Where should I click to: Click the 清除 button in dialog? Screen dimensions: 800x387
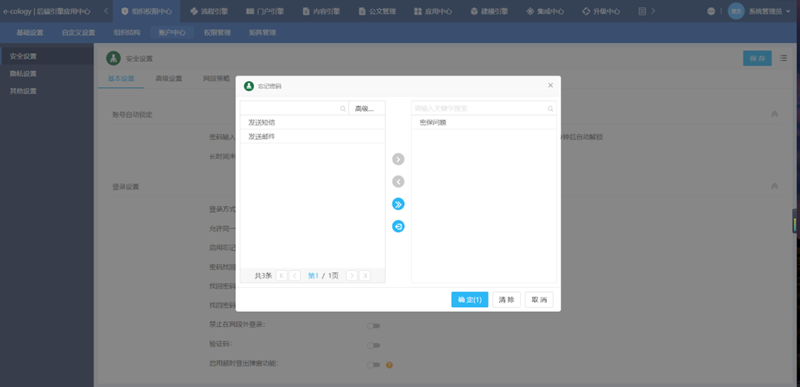coord(507,300)
